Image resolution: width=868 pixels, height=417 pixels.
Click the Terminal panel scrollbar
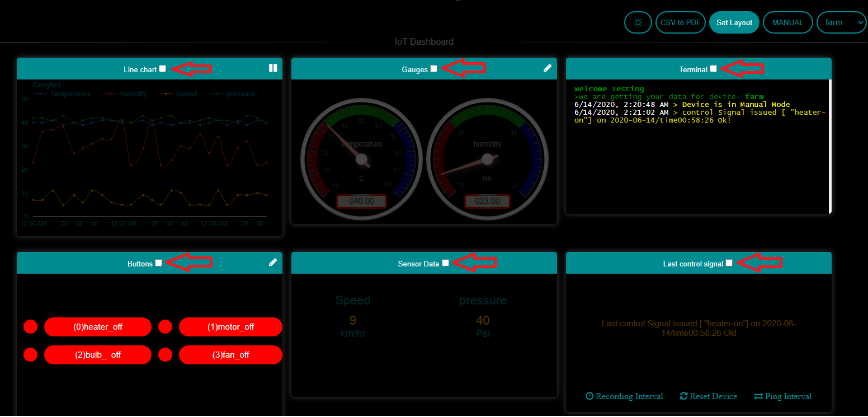pyautogui.click(x=830, y=147)
